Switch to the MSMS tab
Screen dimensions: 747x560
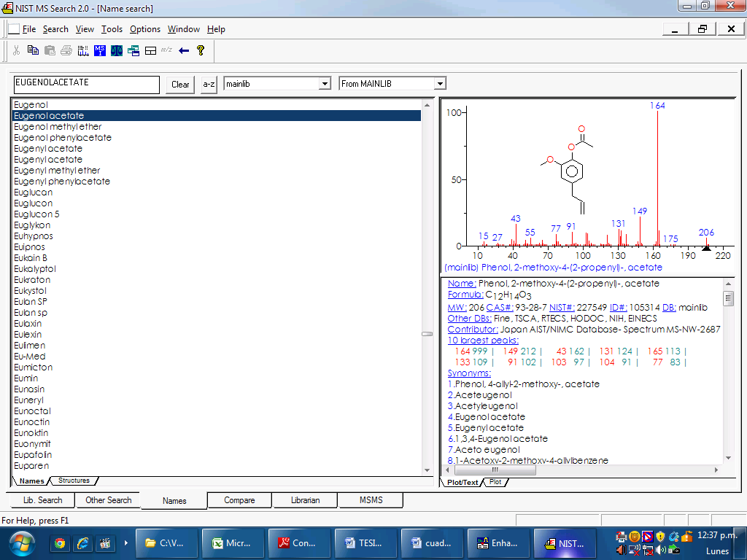pos(371,500)
